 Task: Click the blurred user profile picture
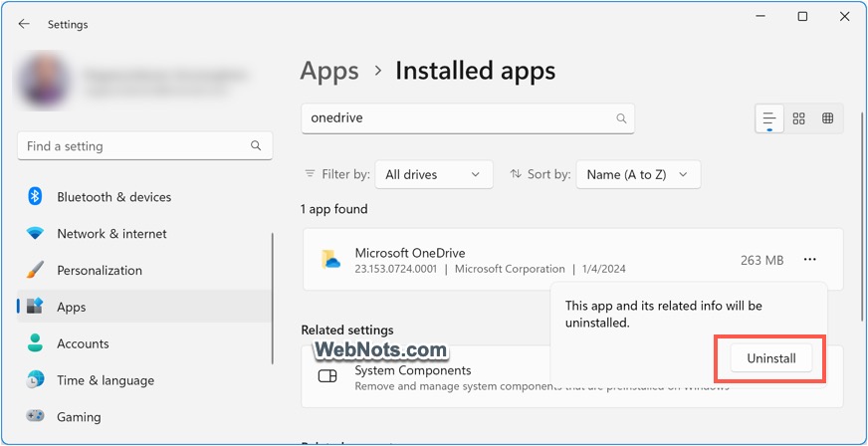click(44, 81)
